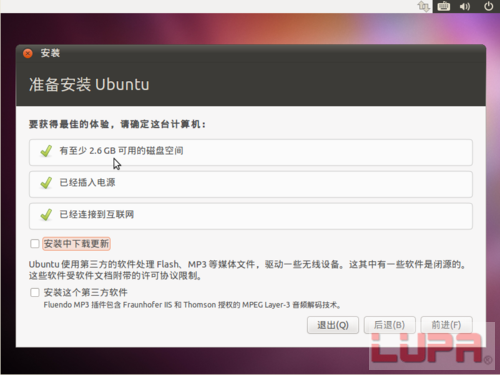Click the Fluendo MP3 plugin description text
Viewport: 500px width, 375px height.
(192, 305)
